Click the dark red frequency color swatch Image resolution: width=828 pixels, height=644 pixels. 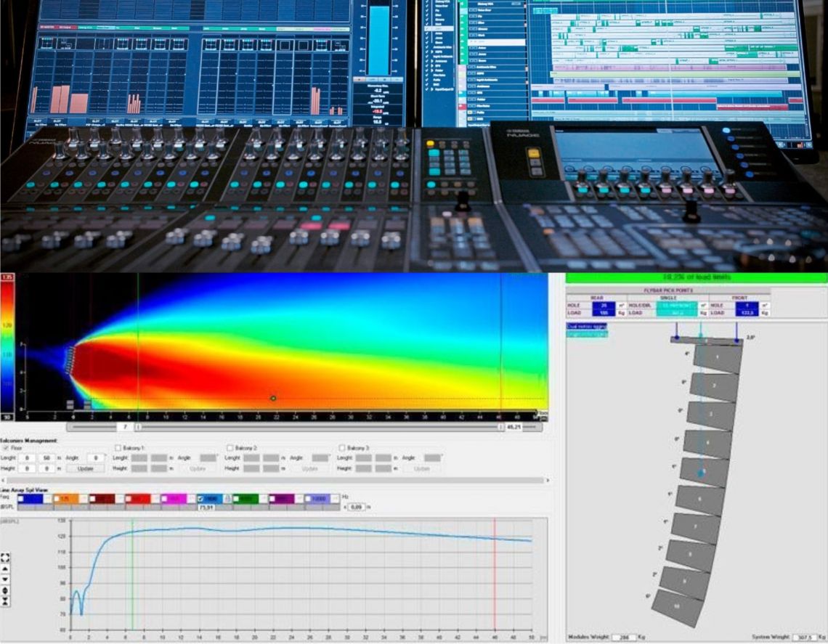(x=102, y=499)
